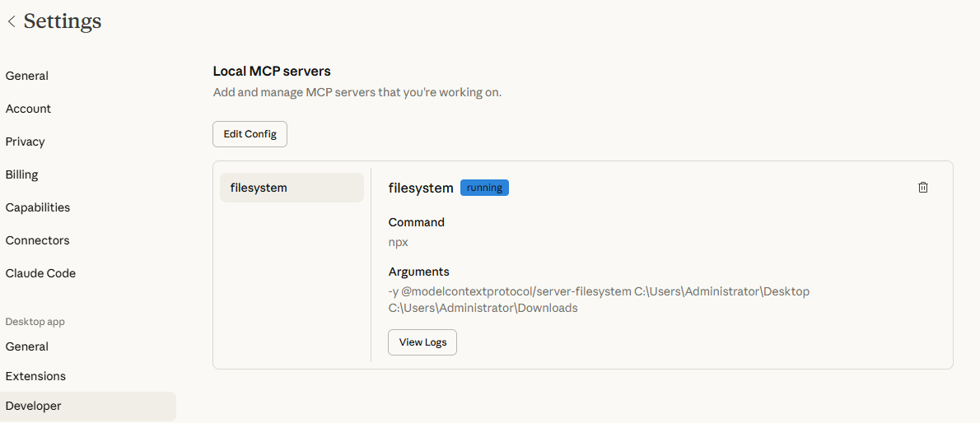980x423 pixels.
Task: Delete the filesystem server with trash icon
Action: (922, 188)
